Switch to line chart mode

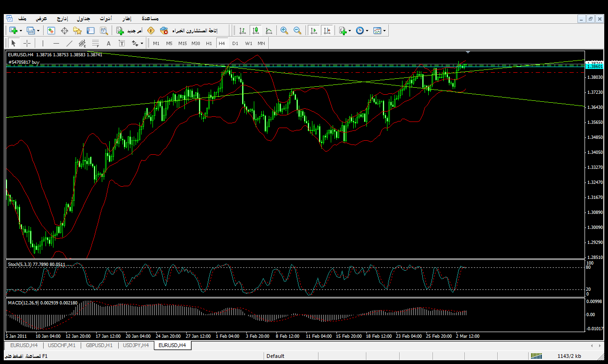[269, 30]
